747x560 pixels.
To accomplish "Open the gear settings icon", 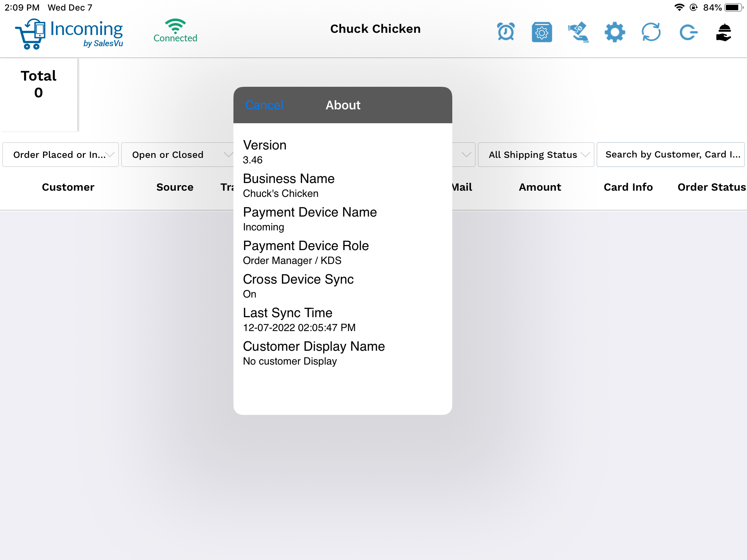I will [615, 31].
